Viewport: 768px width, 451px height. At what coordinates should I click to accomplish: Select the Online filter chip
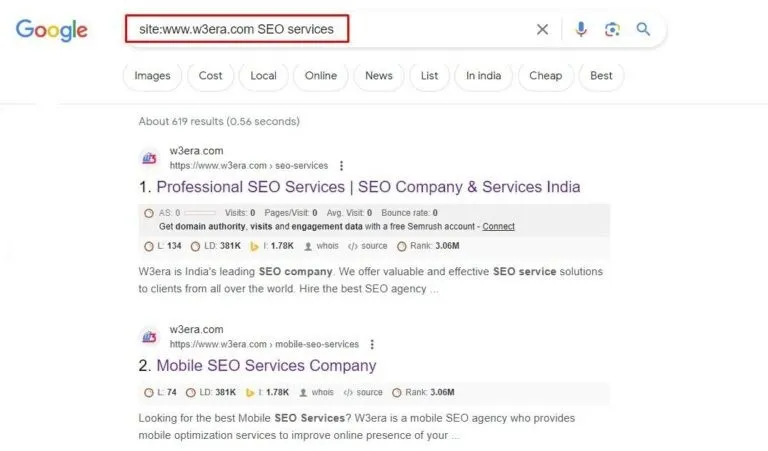(x=321, y=76)
